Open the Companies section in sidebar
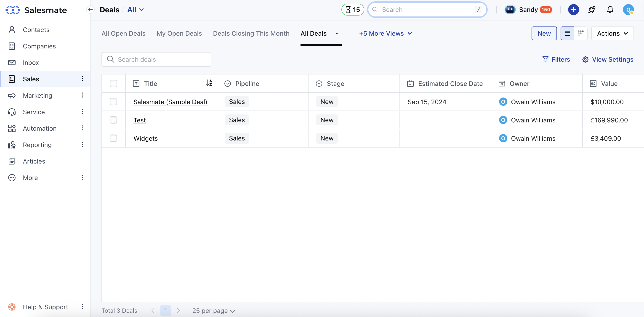This screenshot has height=317, width=644. [39, 46]
